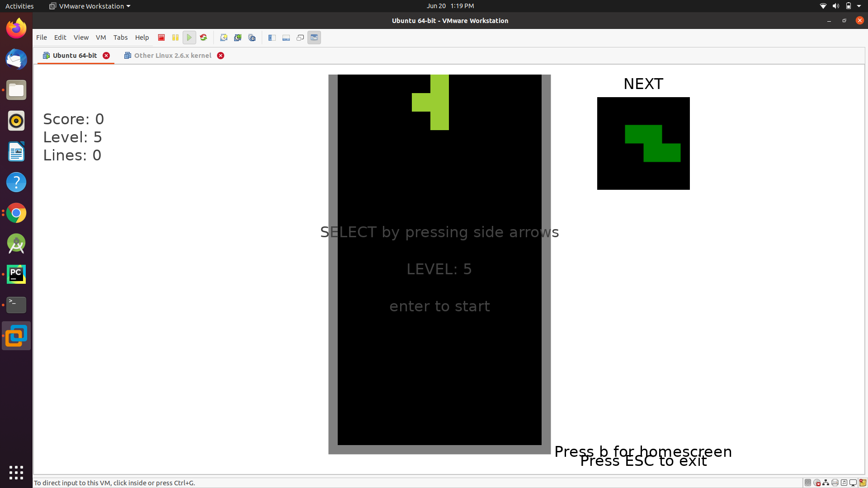Revert the VM to its snapshot
This screenshot has width=868, height=488.
238,38
